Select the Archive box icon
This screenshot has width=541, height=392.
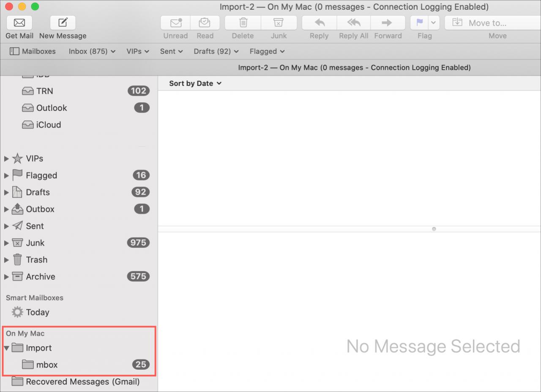[x=17, y=277]
